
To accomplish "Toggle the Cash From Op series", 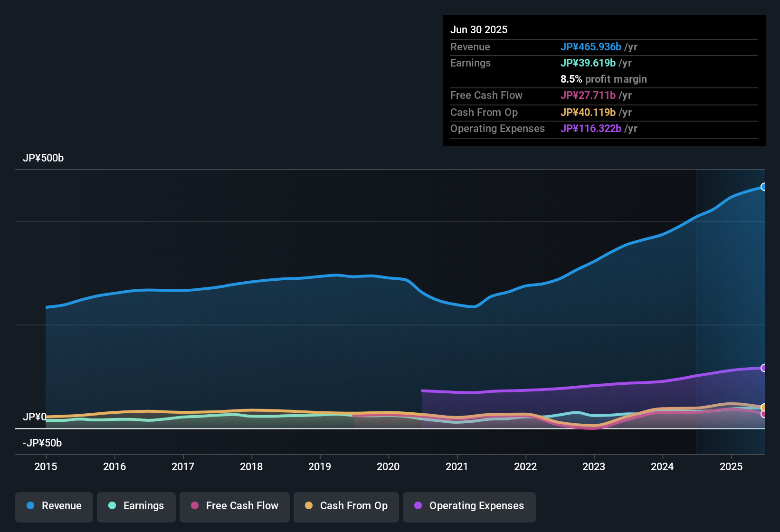I will point(346,506).
